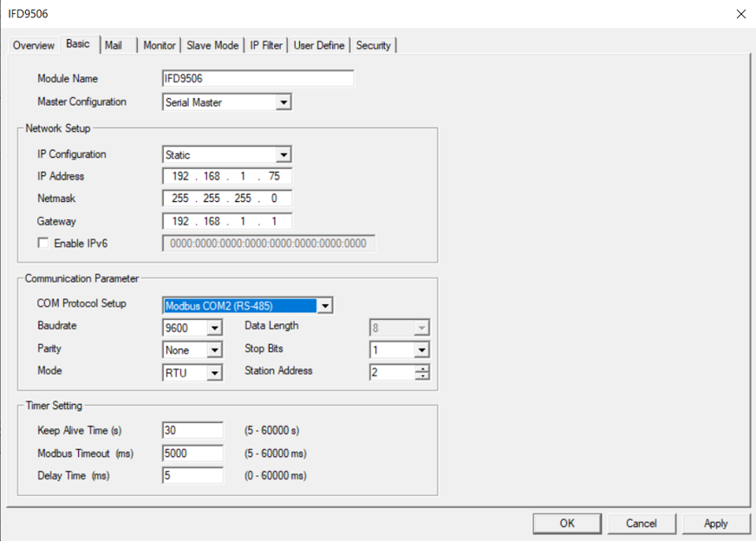Viewport: 756px width, 541px height.
Task: Click the 'Station Address' label
Action: [x=278, y=371]
